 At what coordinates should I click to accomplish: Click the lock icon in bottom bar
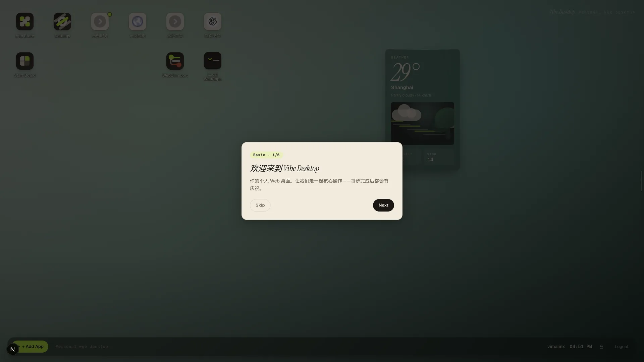point(601,347)
